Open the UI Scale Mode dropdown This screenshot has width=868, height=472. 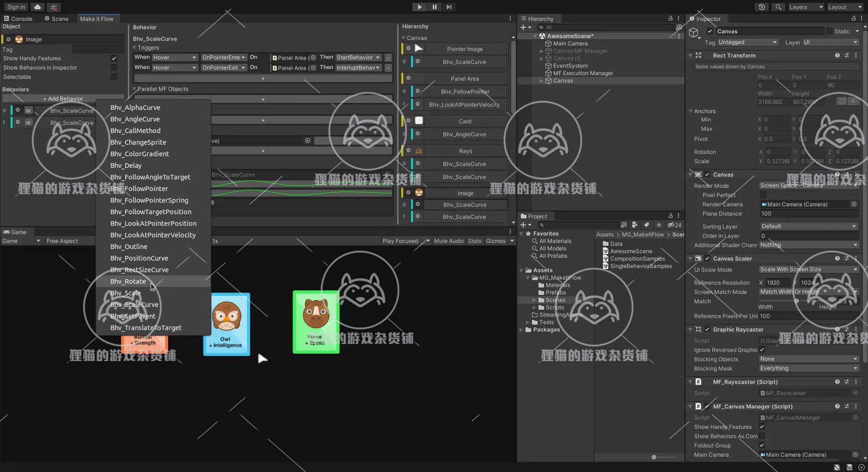click(808, 269)
